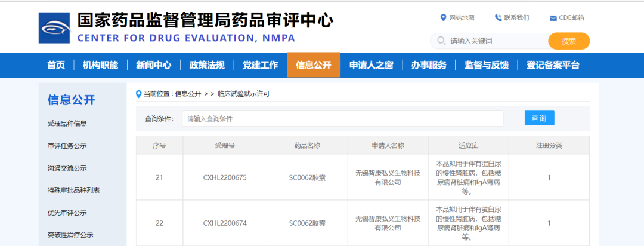Click the CDE mailbox envelope icon
This screenshot has height=246, width=644.
[x=553, y=17]
